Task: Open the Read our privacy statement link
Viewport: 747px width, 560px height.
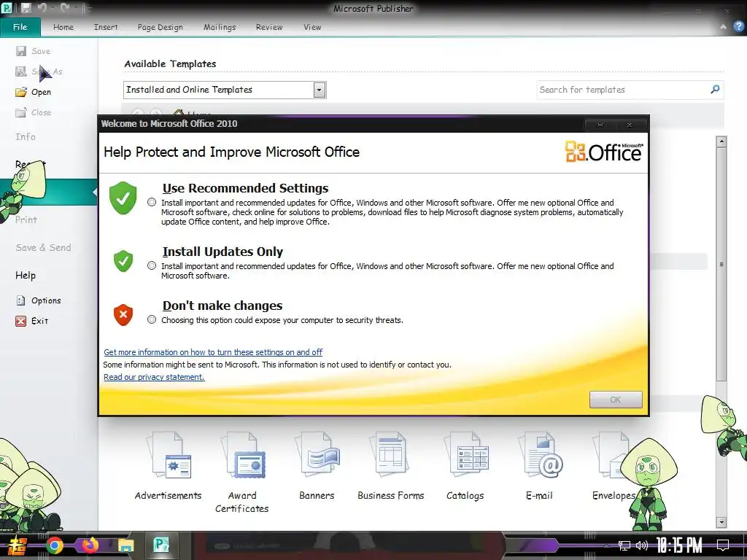Action: pos(154,377)
